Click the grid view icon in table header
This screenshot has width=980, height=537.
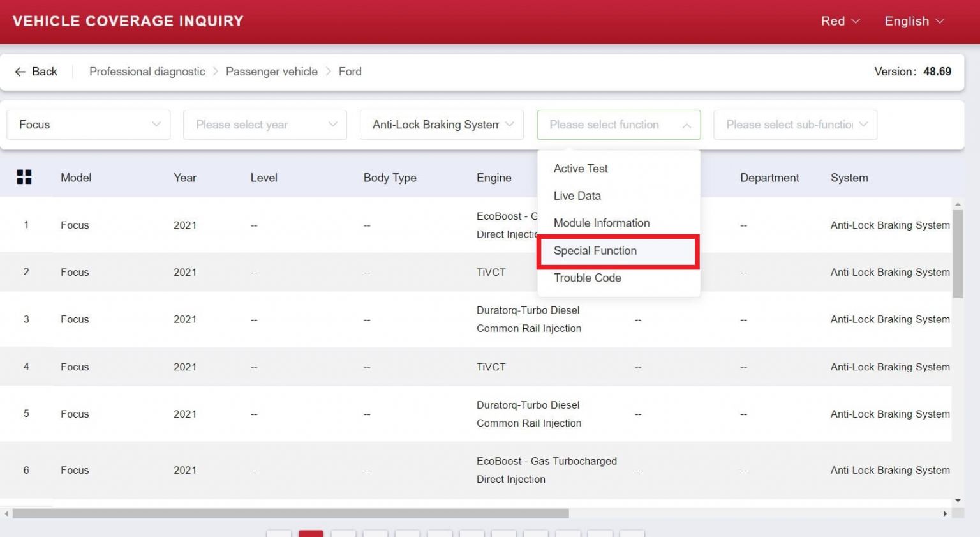pyautogui.click(x=24, y=177)
